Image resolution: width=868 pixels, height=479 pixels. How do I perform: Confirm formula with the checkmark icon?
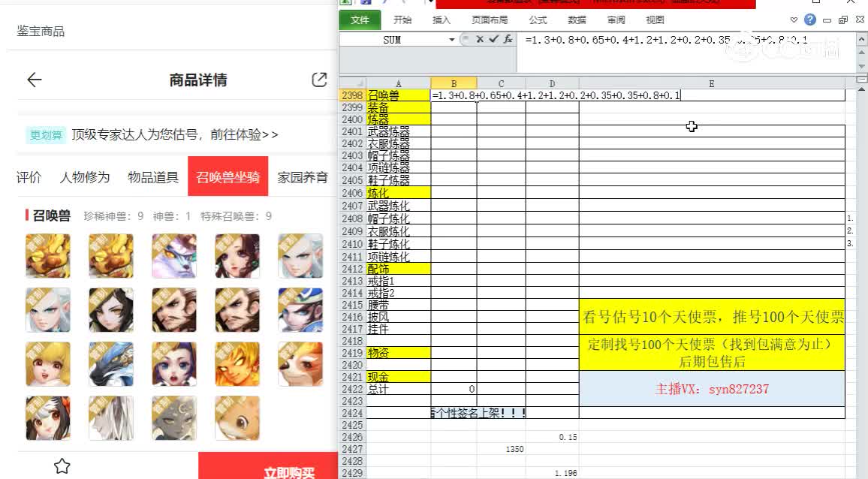click(x=493, y=39)
